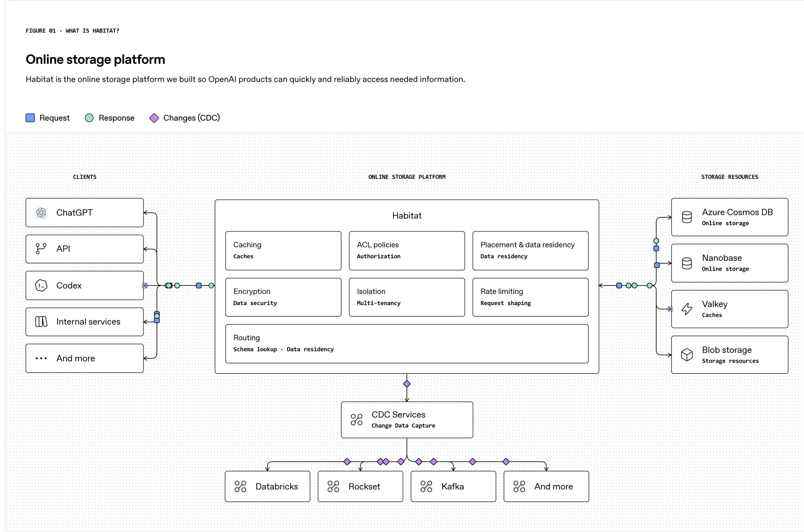804x532 pixels.
Task: Click the ONLINE STORAGE PLATFORM column header
Action: pyautogui.click(x=407, y=177)
